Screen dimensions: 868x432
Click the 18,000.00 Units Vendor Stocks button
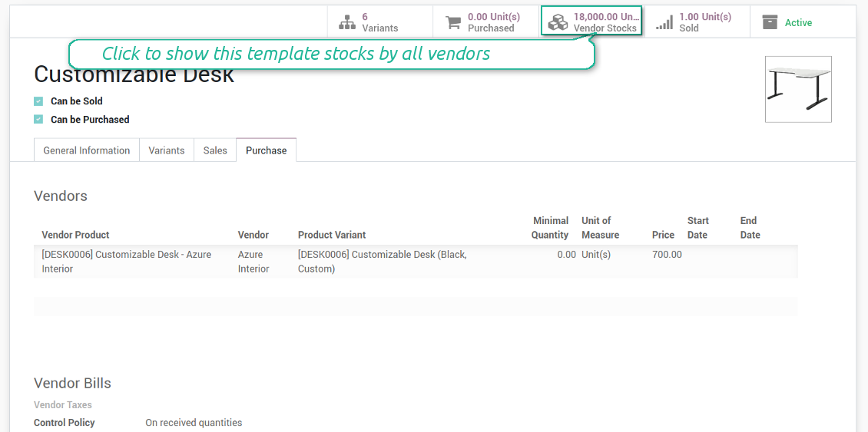(x=605, y=22)
